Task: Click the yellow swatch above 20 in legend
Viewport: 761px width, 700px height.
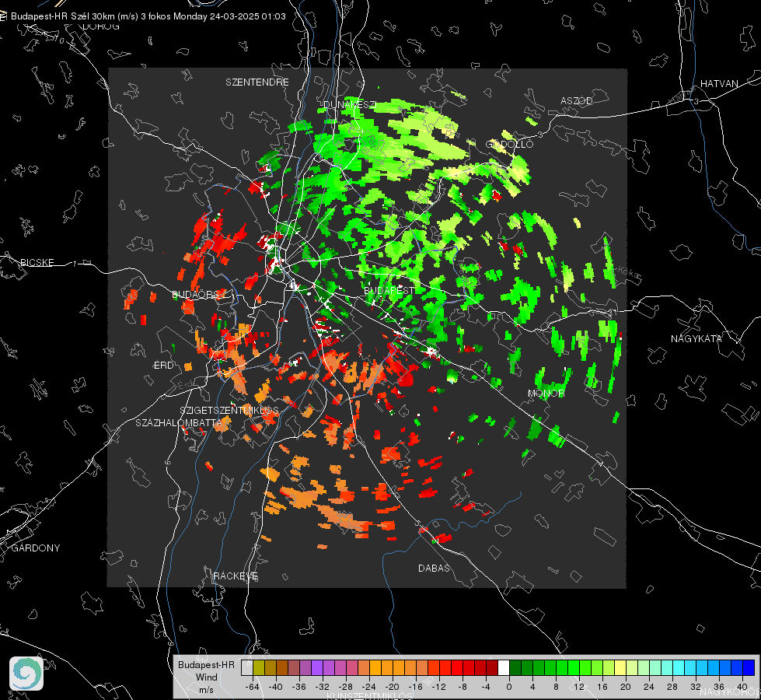Action: click(x=620, y=667)
